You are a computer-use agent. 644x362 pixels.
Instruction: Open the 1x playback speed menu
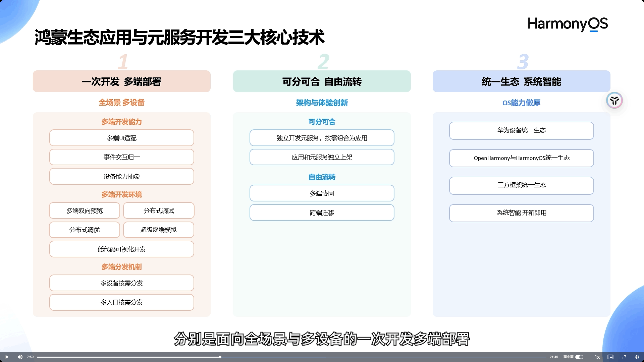(597, 357)
